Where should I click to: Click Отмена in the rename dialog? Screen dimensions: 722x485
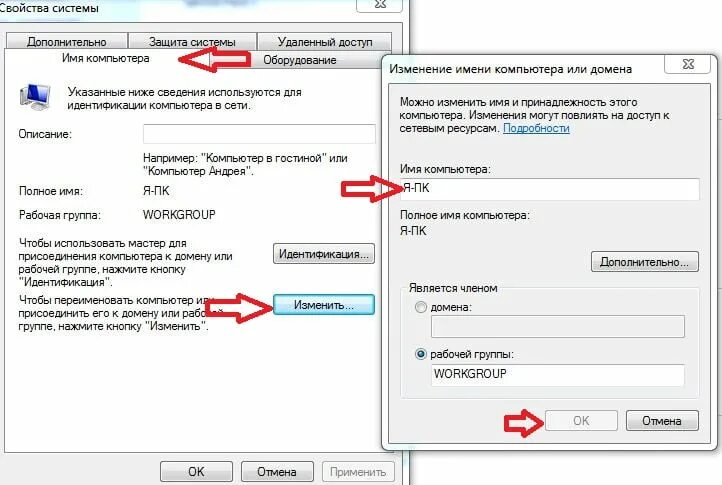point(662,421)
